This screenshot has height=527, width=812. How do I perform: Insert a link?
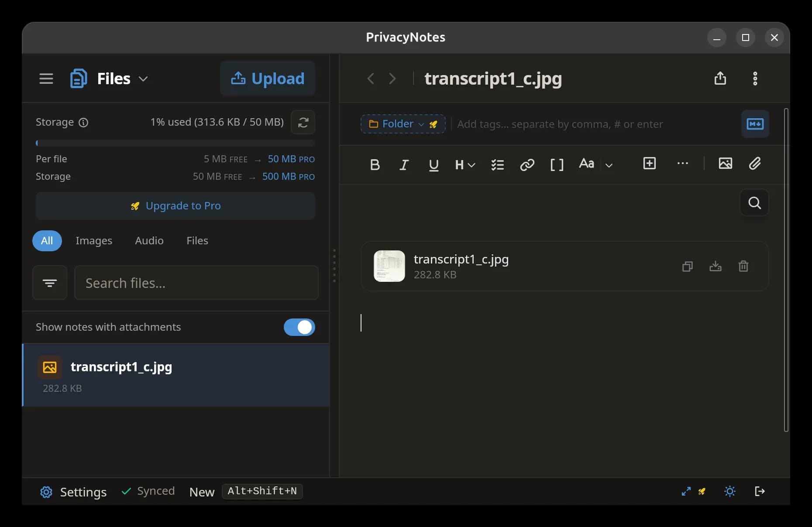[x=527, y=164]
